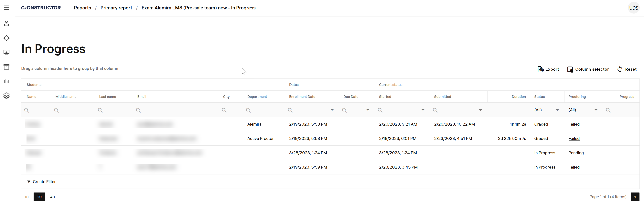Open the Column selector

[x=588, y=69]
